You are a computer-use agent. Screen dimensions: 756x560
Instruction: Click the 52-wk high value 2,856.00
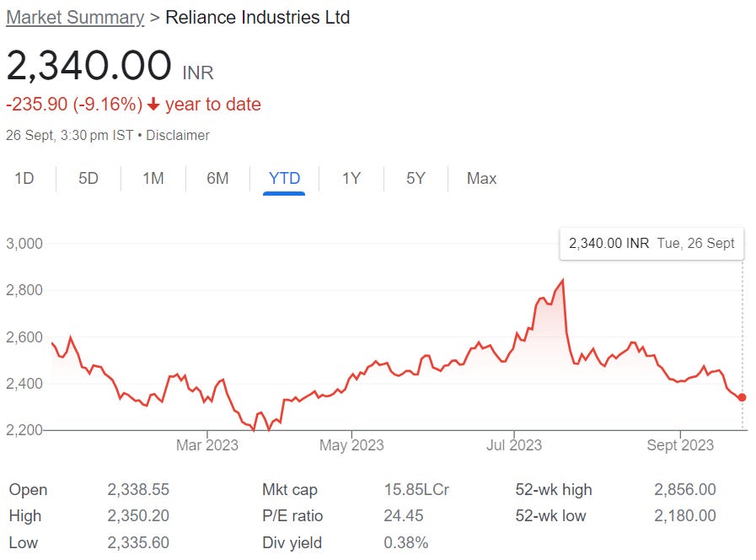[x=685, y=489]
